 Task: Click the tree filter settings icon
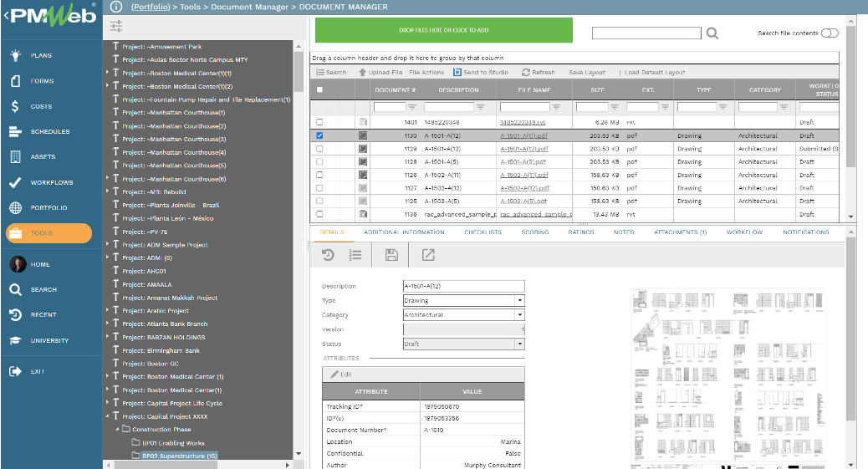(x=116, y=26)
